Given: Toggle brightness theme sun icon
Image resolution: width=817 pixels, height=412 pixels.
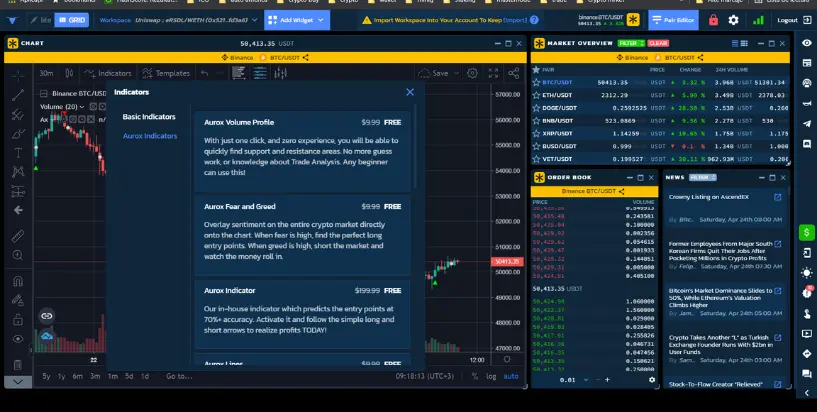Looking at the screenshot, I should (x=807, y=273).
